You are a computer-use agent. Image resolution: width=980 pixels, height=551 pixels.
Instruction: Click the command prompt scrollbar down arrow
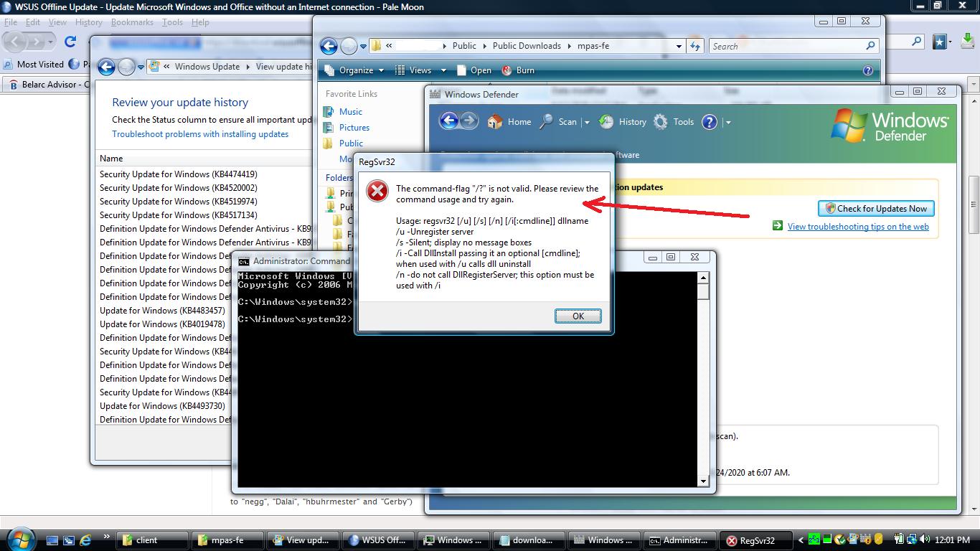click(703, 481)
